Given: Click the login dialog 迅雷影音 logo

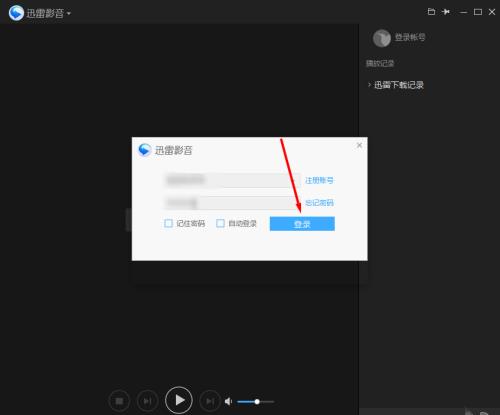Looking at the screenshot, I should (x=145, y=150).
